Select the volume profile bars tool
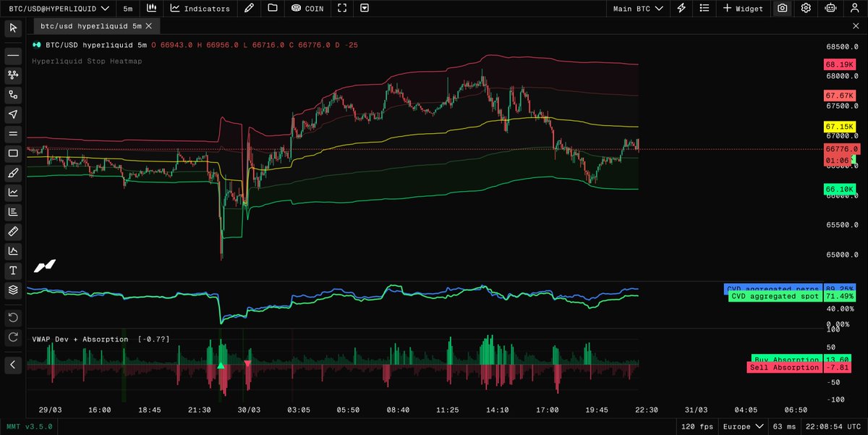Image resolution: width=868 pixels, height=435 pixels. [x=13, y=211]
